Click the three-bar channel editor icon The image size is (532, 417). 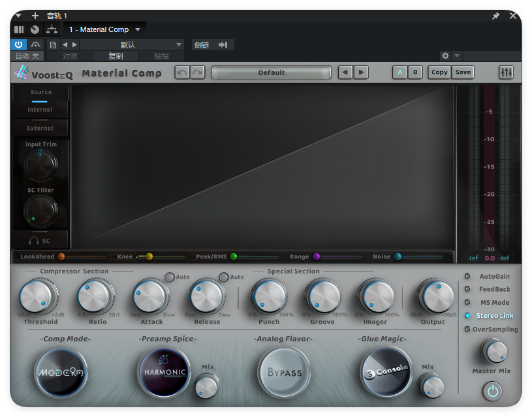[x=19, y=29]
